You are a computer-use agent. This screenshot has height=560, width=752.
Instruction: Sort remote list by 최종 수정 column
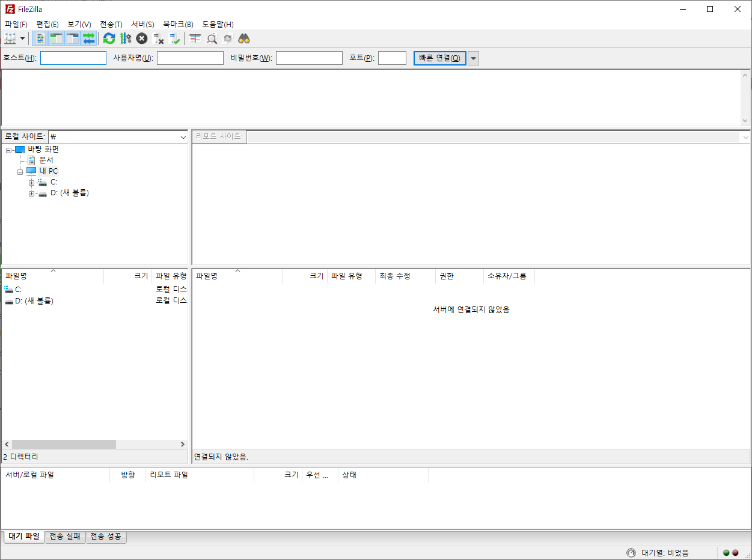click(x=406, y=276)
